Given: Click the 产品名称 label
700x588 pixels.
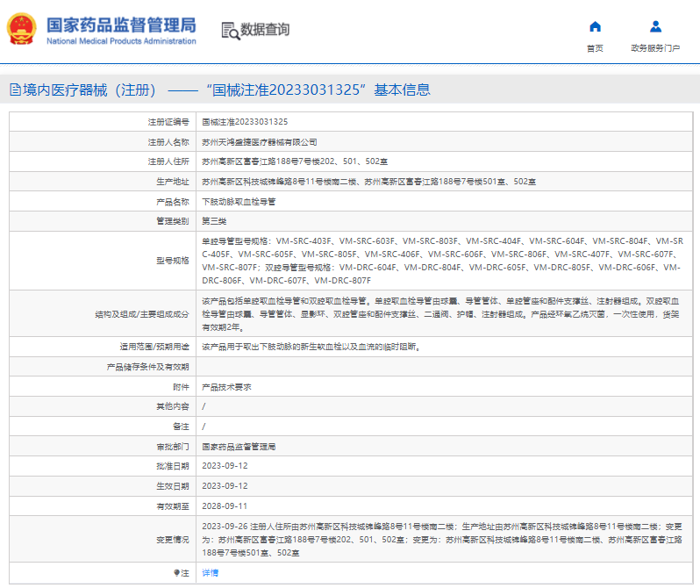Looking at the screenshot, I should click(172, 202).
